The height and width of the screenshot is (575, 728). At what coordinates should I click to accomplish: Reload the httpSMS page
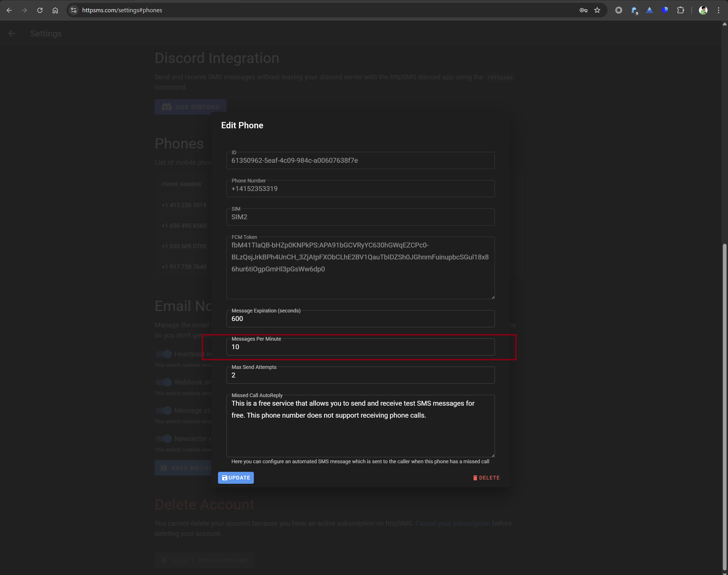point(40,10)
